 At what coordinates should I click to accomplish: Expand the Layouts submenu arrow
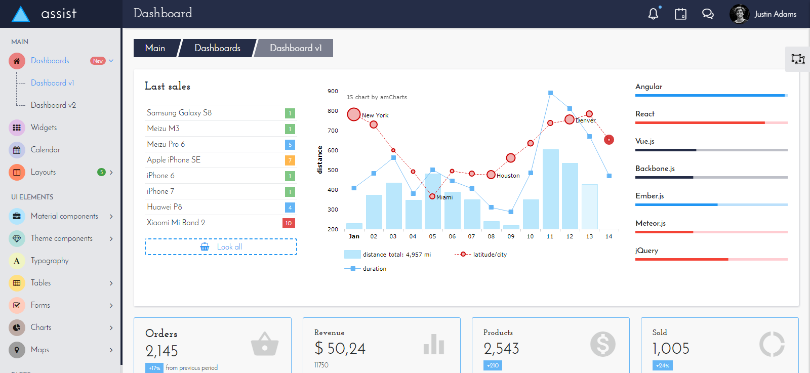click(x=111, y=172)
